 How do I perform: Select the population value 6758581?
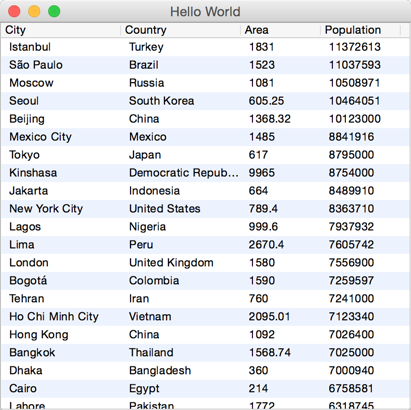pyautogui.click(x=351, y=389)
